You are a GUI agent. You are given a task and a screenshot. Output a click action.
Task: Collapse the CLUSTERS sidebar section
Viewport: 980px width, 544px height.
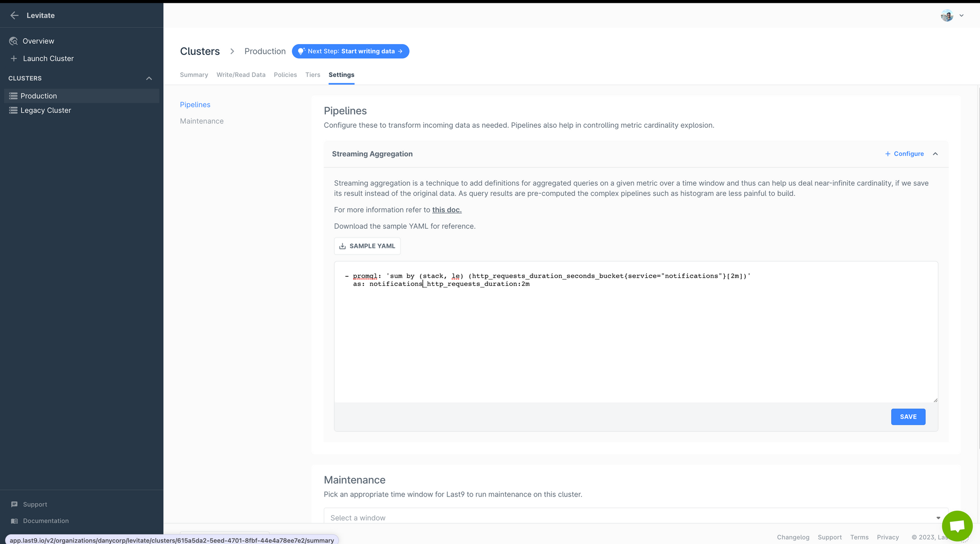point(149,78)
